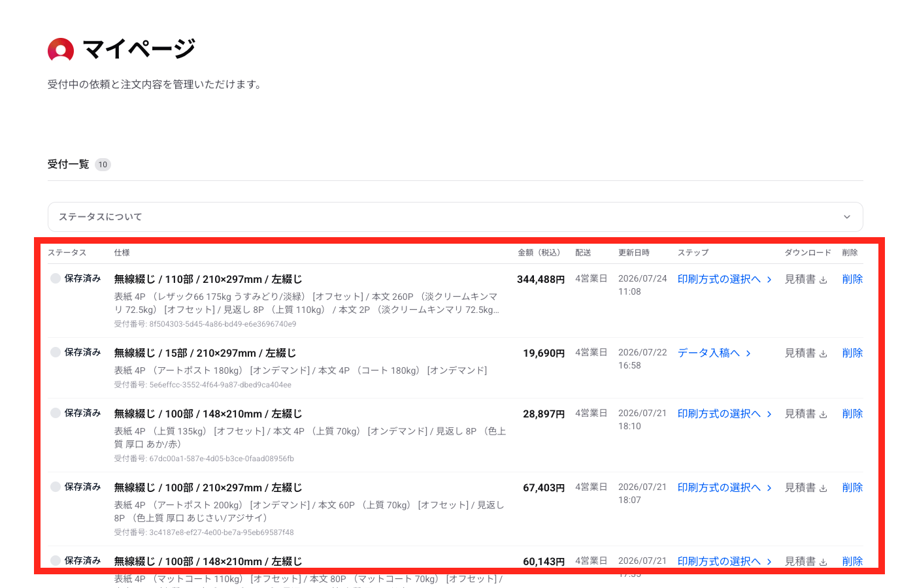Click the count badge 10

tap(103, 165)
